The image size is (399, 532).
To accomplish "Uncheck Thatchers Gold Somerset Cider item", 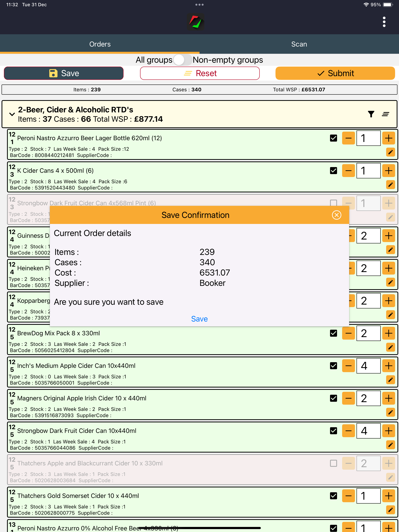I will tap(333, 496).
